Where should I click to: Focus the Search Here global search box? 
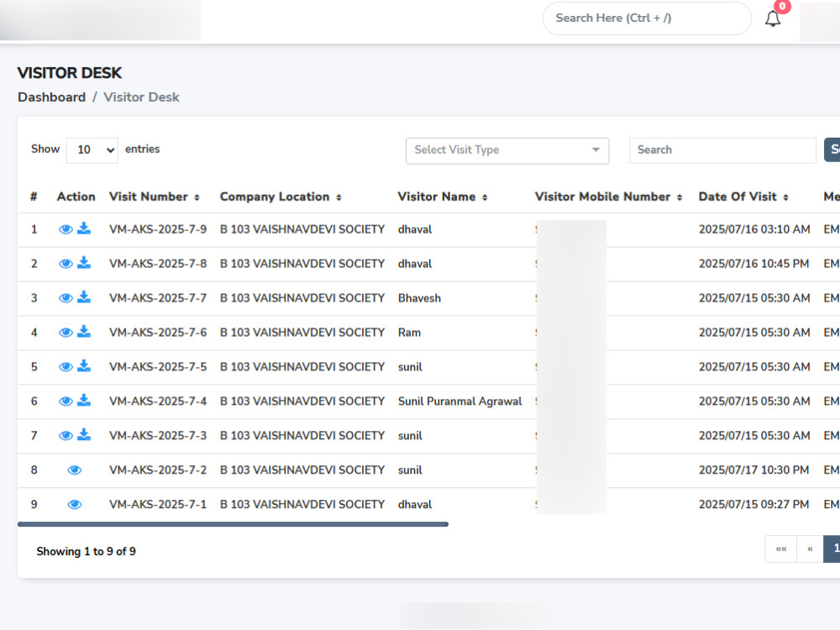click(x=647, y=18)
